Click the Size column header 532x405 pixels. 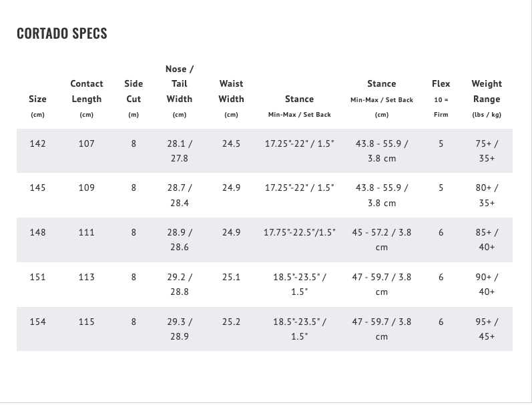click(x=37, y=99)
